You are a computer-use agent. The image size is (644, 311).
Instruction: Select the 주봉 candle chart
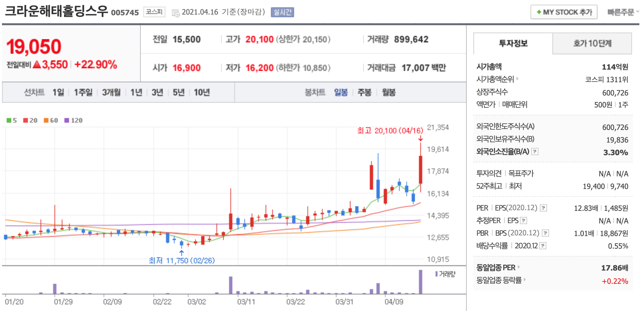coord(364,92)
